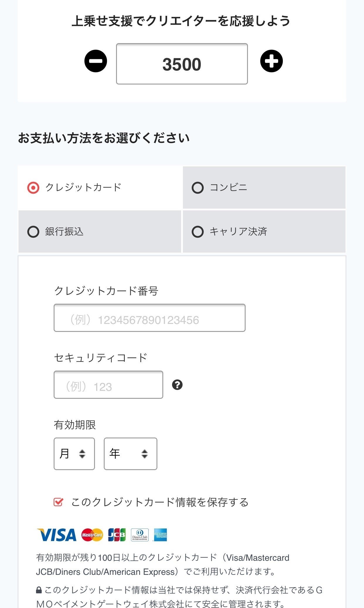This screenshot has height=608, width=364.
Task: Click the Diners Club logo
Action: 140,535
